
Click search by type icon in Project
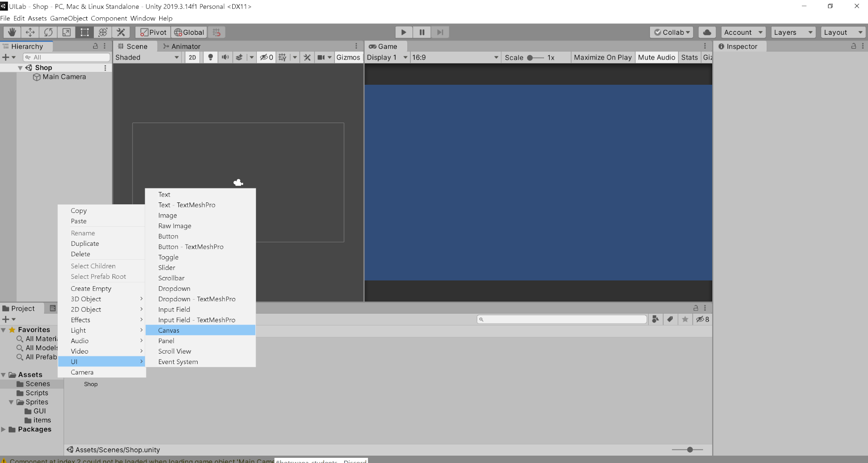[655, 319]
